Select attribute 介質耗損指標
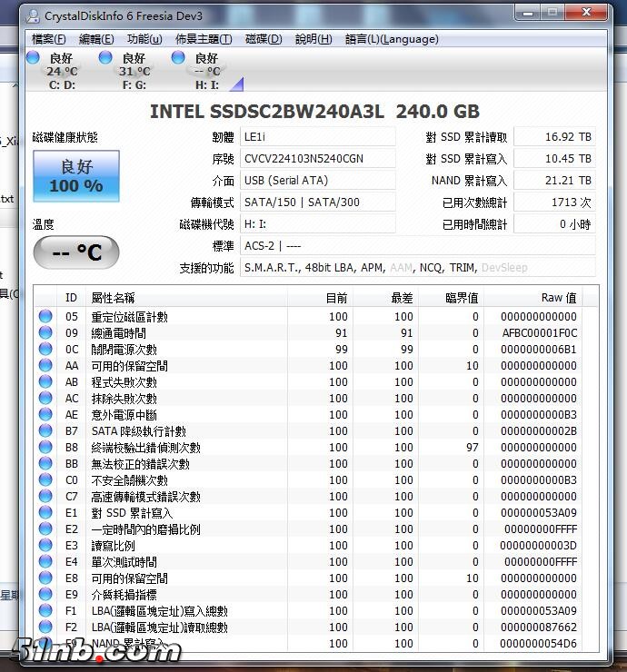The width and height of the screenshot is (627, 672). 124,595
